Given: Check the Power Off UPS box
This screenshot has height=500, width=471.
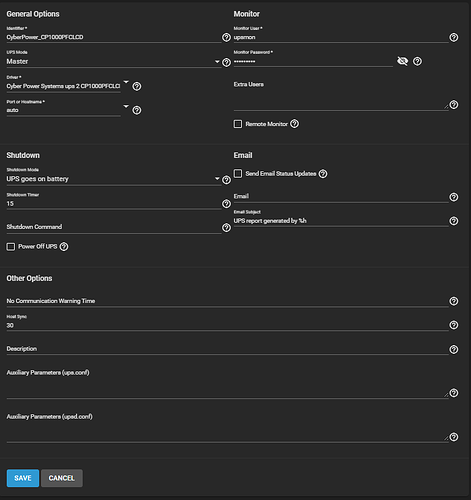Looking at the screenshot, I should [11, 247].
